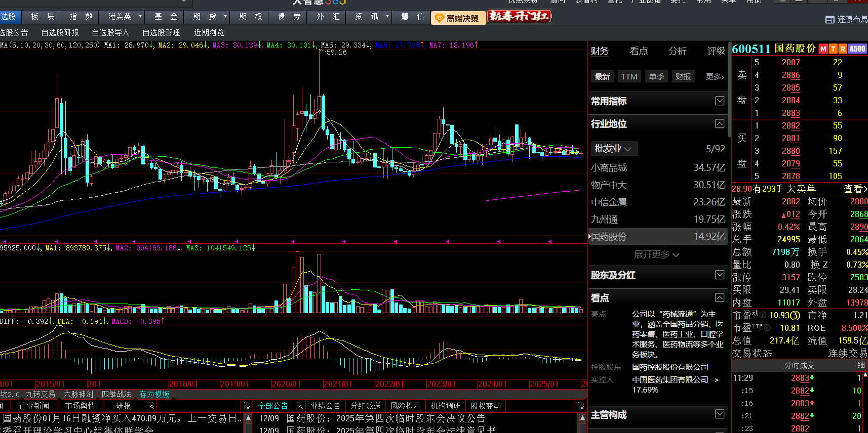This screenshot has height=433, width=868.
Task: Select 九转交易 indicator template tab
Action: [41, 394]
